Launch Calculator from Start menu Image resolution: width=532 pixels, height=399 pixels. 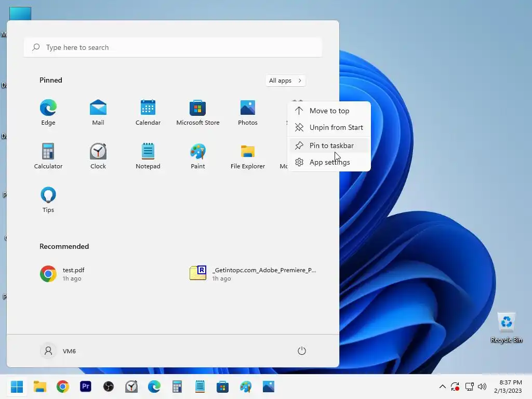[48, 156]
